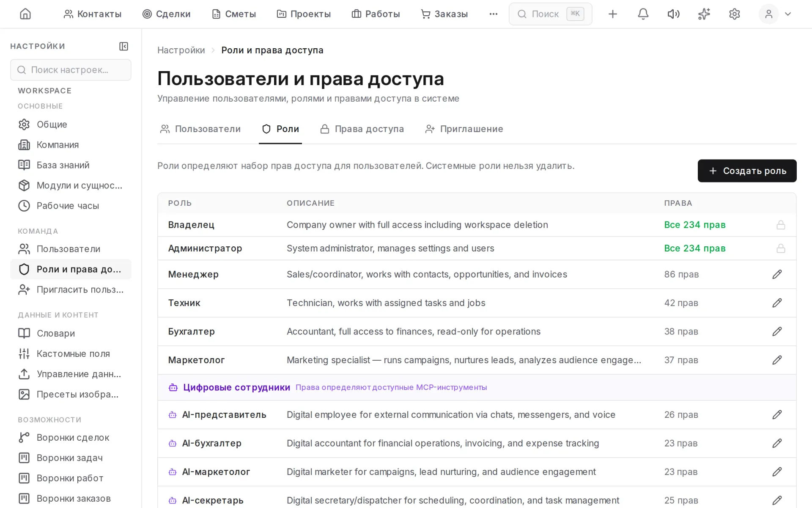Viewport: 812px width, 508px height.
Task: Open Словари in sidebar
Action: click(71, 333)
